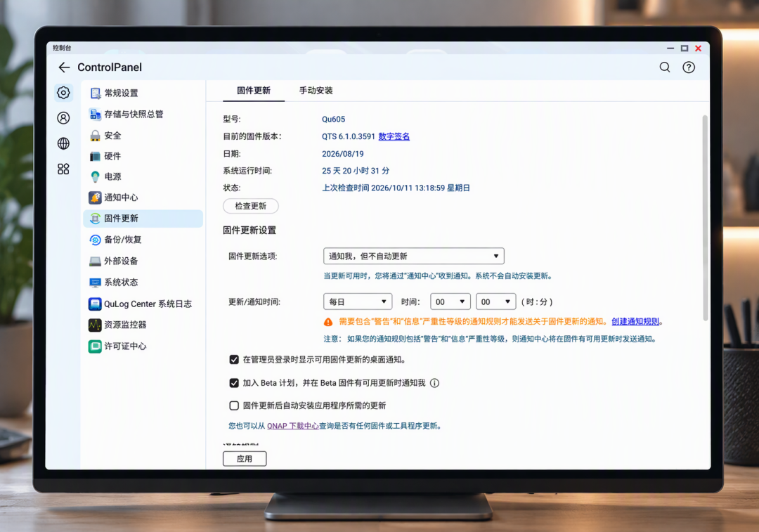Click the 上次检查时间 status text
This screenshot has width=759, height=532.
click(x=396, y=188)
